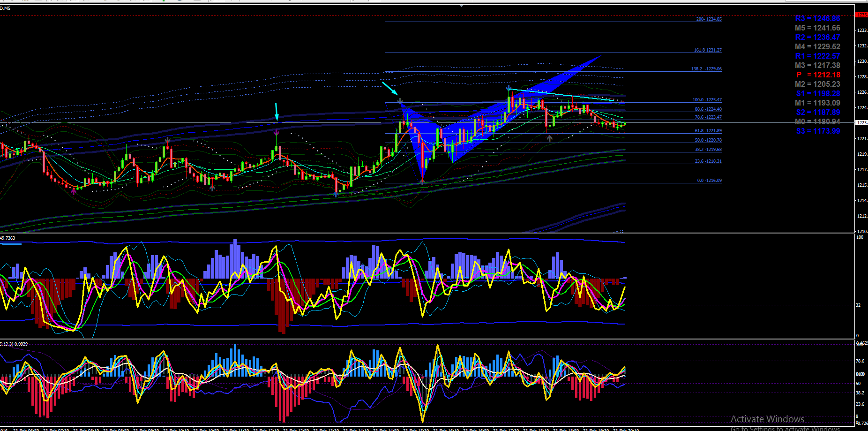Click the 0.0 -1216.09 Fibonacci label
This screenshot has height=431, width=868.
pos(709,181)
